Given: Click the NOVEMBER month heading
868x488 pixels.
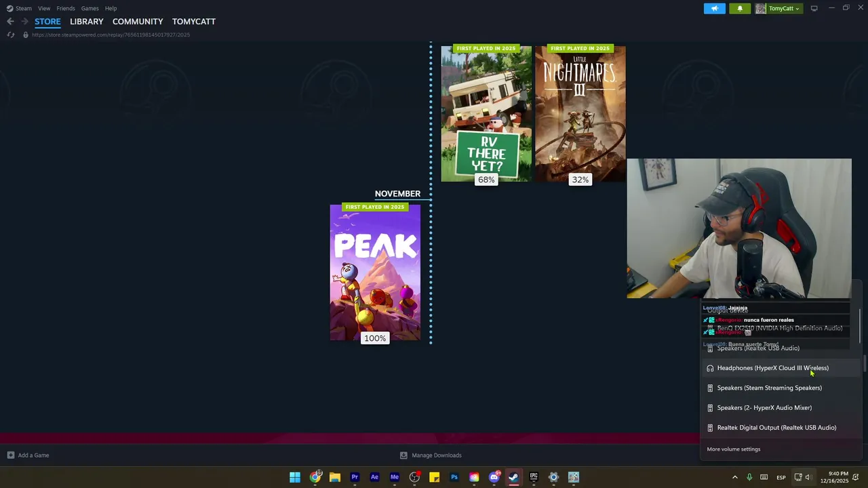Looking at the screenshot, I should [x=397, y=194].
